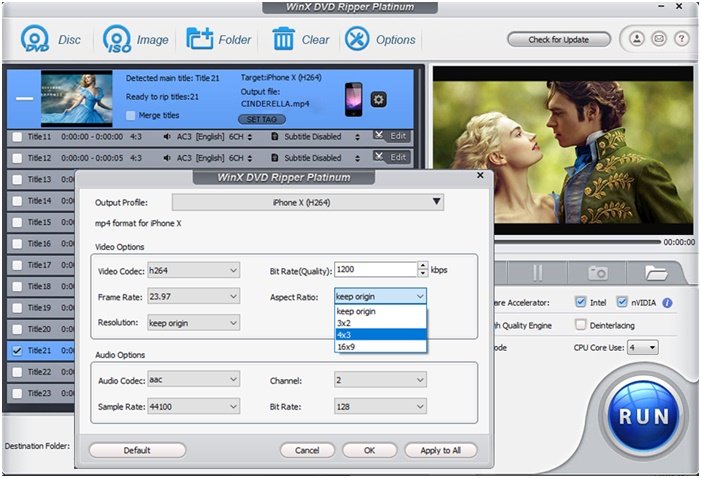Image resolution: width=701 pixels, height=478 pixels.
Task: Click the Default button
Action: point(137,450)
